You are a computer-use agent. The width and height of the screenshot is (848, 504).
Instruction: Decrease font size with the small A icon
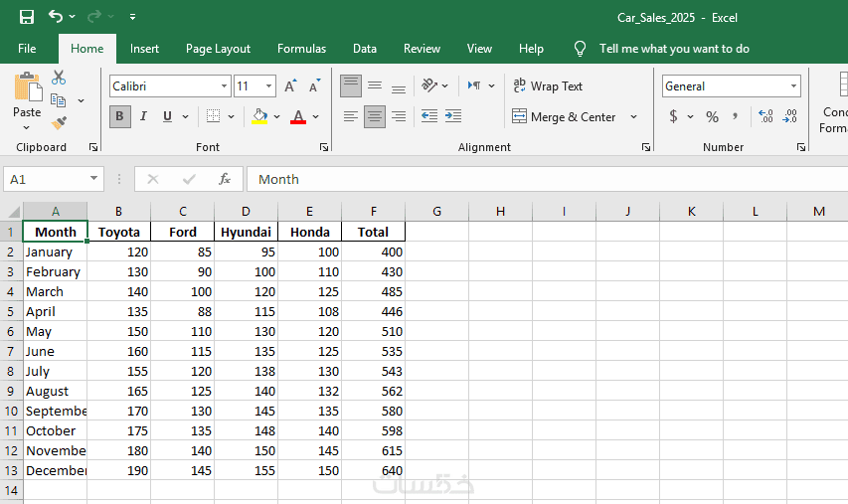tap(314, 85)
